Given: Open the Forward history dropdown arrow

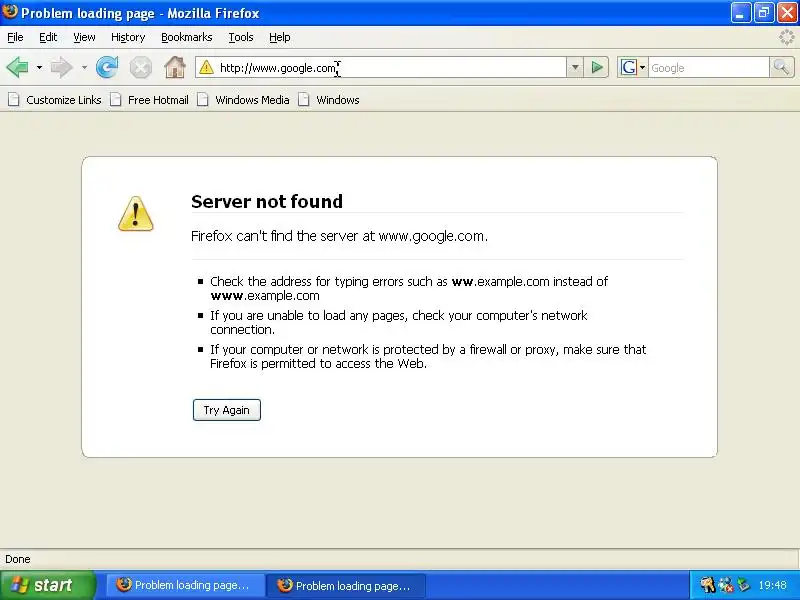Looking at the screenshot, I should coord(84,67).
